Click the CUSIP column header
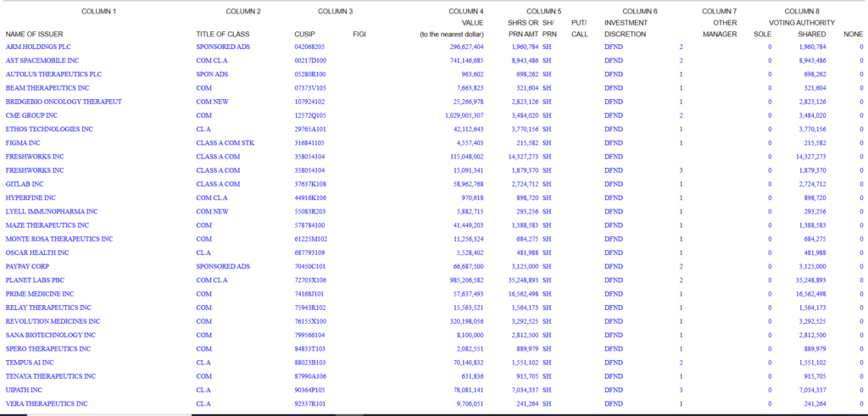The image size is (868, 416). pos(304,34)
